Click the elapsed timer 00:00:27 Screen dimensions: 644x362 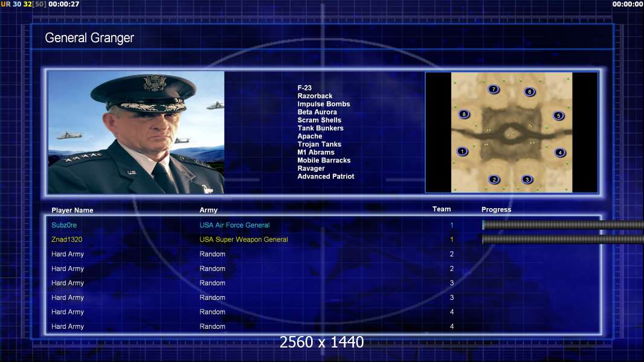63,4
